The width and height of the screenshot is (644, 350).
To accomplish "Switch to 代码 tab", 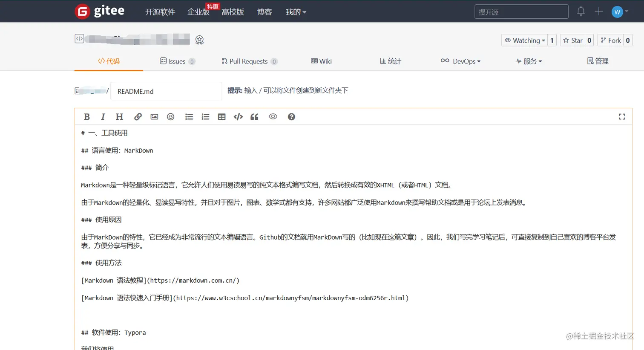I will tap(109, 61).
